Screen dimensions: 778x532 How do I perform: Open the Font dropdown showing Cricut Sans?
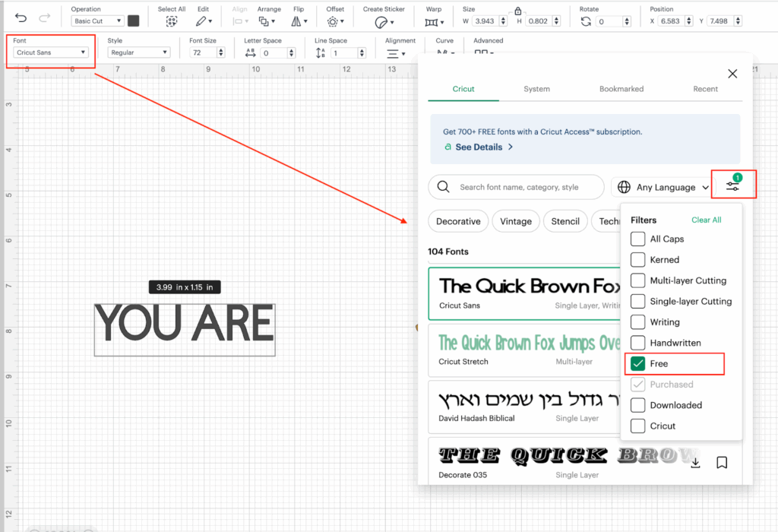click(52, 52)
